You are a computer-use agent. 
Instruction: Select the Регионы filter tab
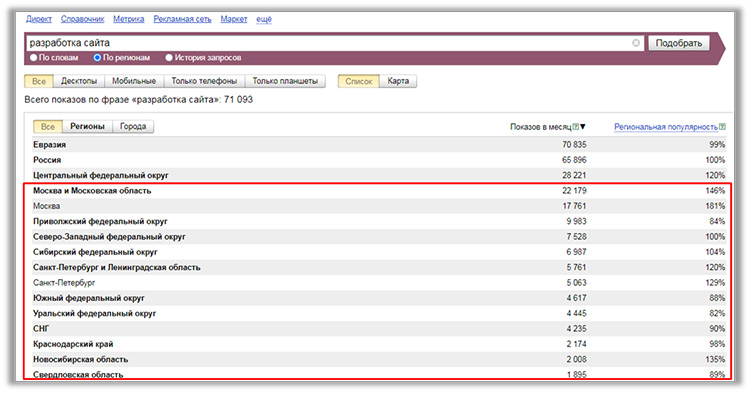(87, 127)
